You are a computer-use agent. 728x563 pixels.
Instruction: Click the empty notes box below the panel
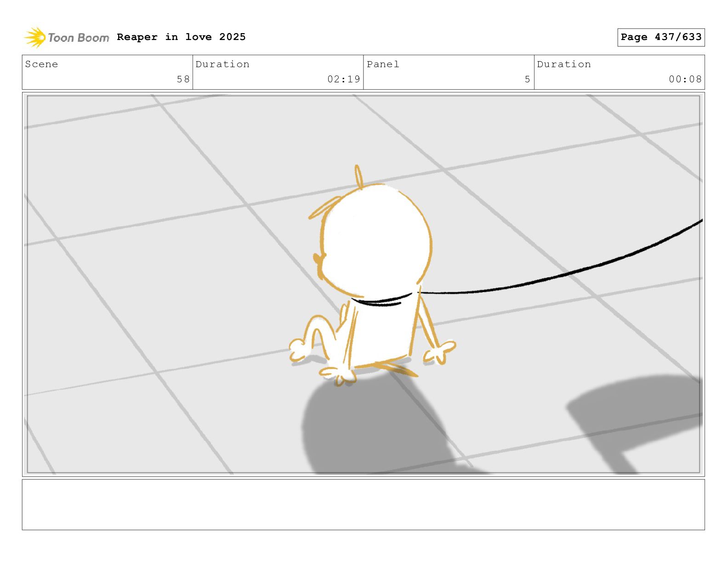click(363, 505)
